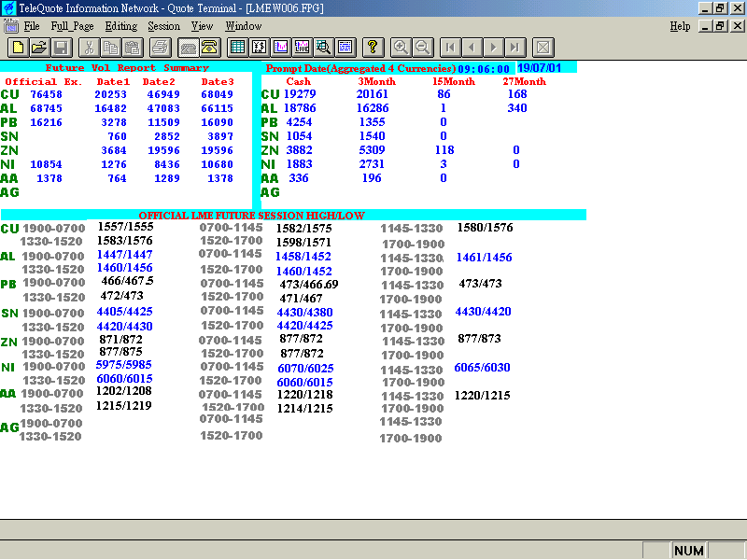Click the PB Date3 value 16090
Image resolution: width=747 pixels, height=560 pixels.
tap(218, 122)
